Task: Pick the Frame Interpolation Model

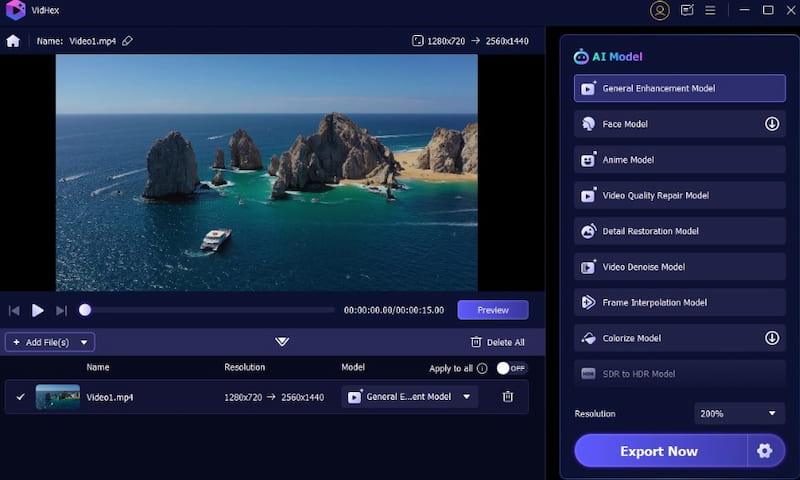Action: click(x=680, y=302)
